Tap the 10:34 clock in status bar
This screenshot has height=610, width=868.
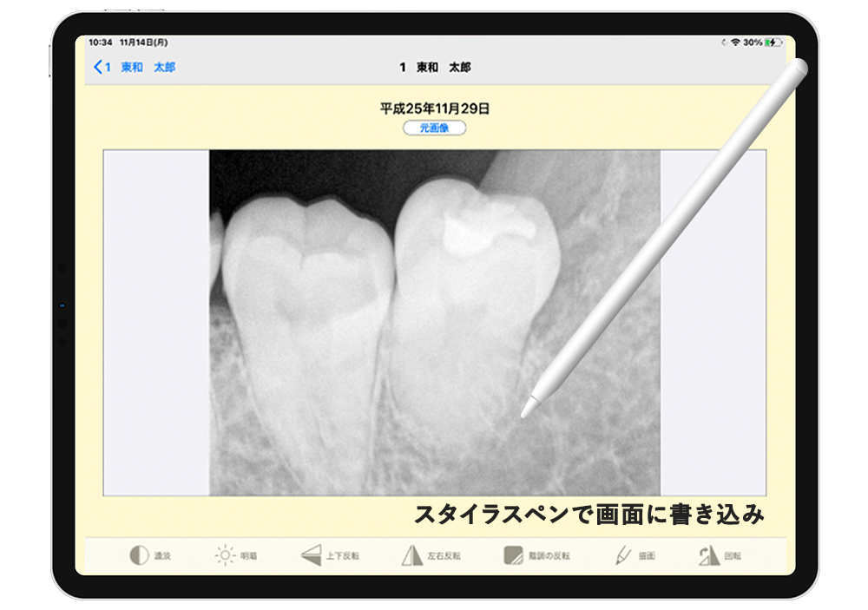101,42
